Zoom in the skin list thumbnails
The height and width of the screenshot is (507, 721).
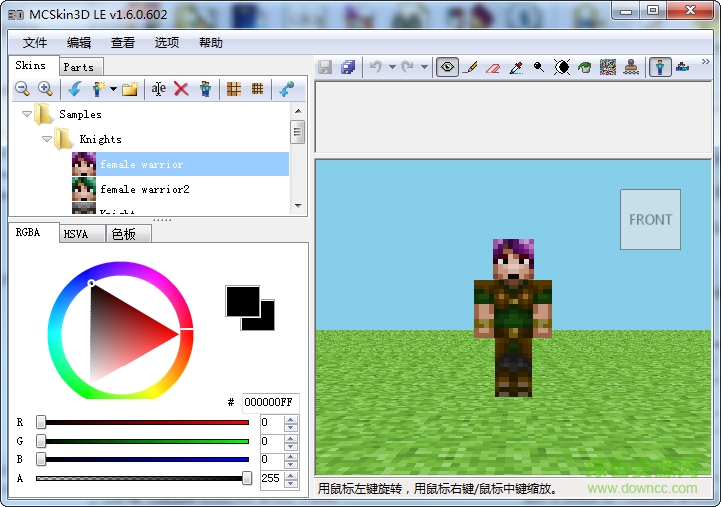[x=44, y=89]
